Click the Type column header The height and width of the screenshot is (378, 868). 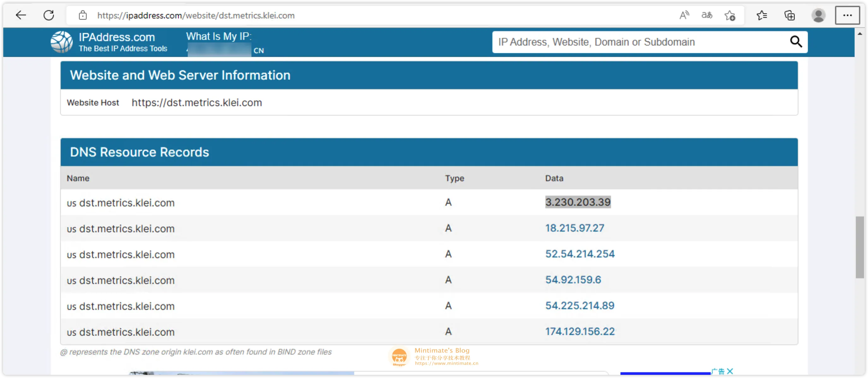point(455,178)
